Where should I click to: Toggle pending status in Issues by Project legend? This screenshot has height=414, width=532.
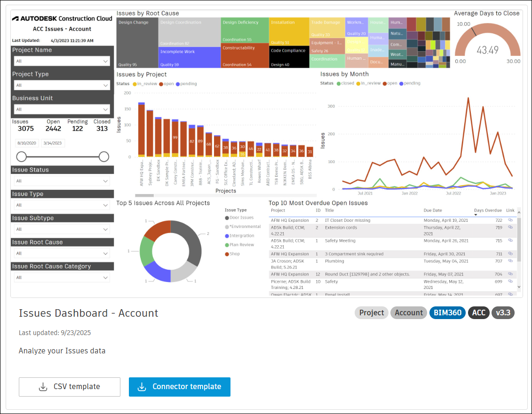[x=186, y=84]
